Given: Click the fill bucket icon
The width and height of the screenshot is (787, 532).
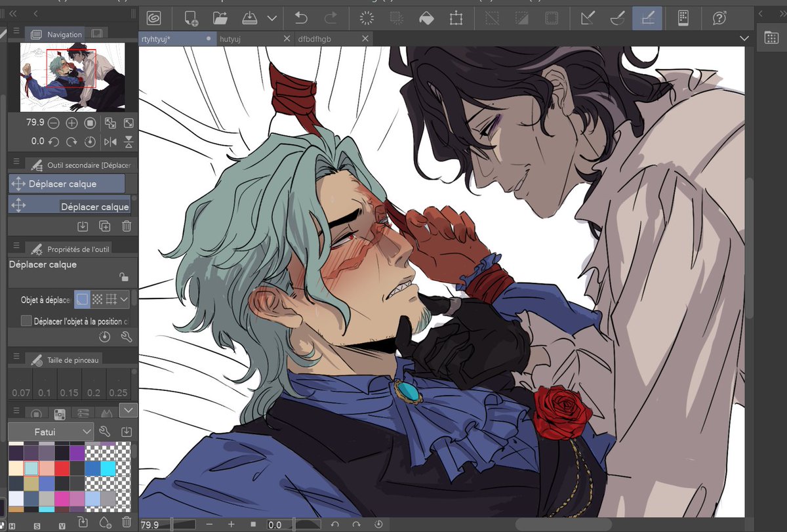Looking at the screenshot, I should pos(426,18).
